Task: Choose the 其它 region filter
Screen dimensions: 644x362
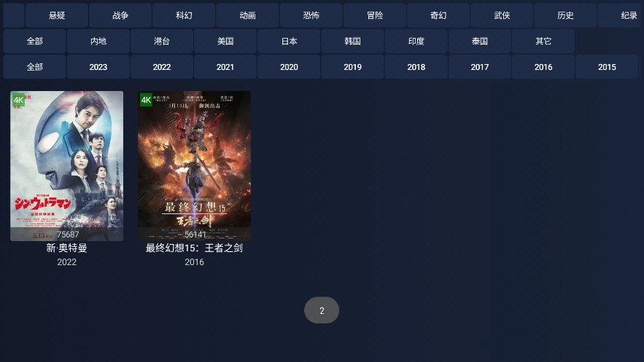Action: click(x=543, y=41)
